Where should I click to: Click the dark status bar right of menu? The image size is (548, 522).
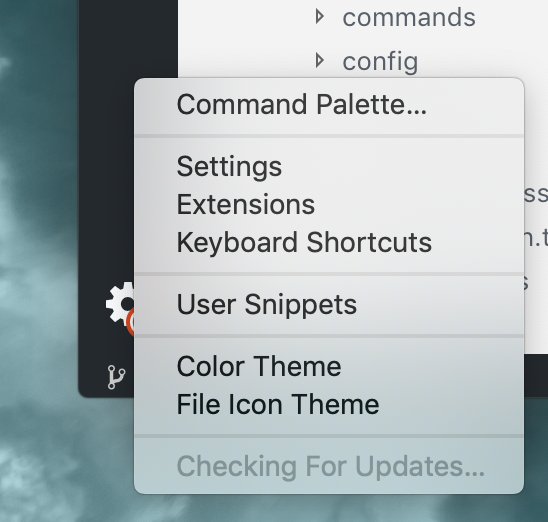[536, 376]
